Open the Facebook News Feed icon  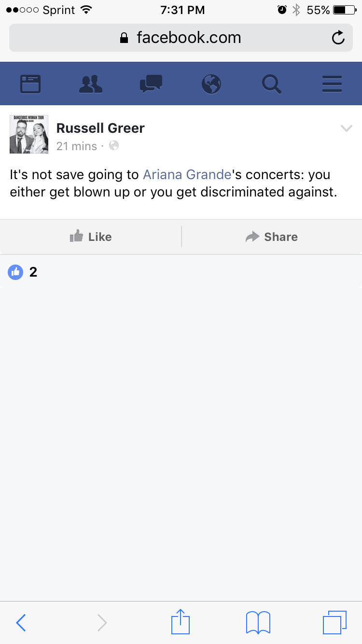click(x=30, y=84)
